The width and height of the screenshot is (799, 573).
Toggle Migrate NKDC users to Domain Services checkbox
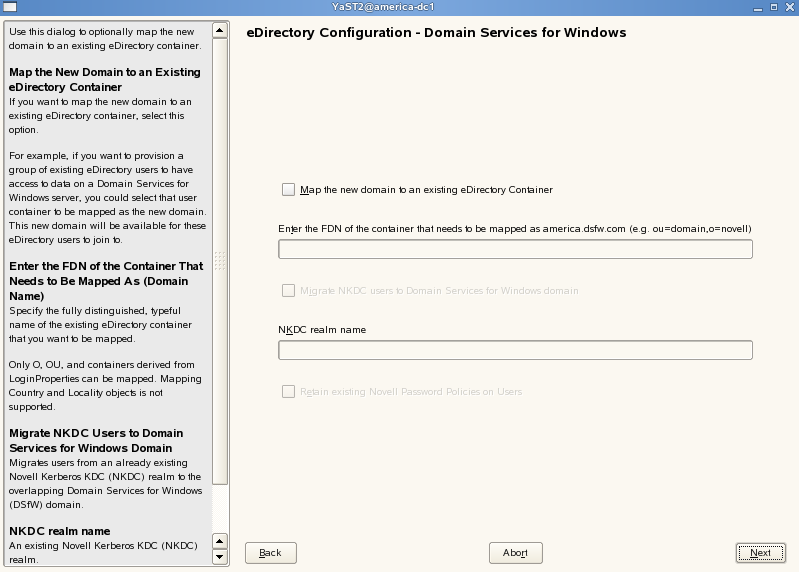click(x=288, y=291)
